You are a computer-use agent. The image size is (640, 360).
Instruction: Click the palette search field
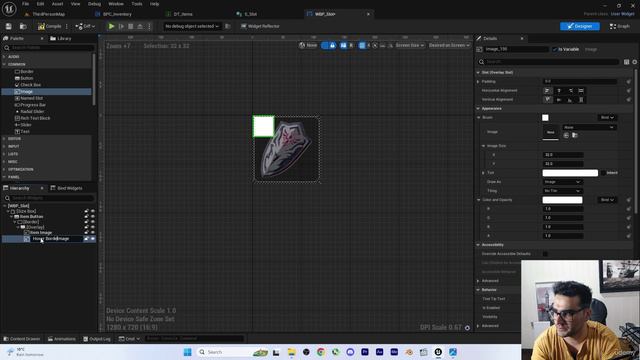pyautogui.click(x=49, y=48)
